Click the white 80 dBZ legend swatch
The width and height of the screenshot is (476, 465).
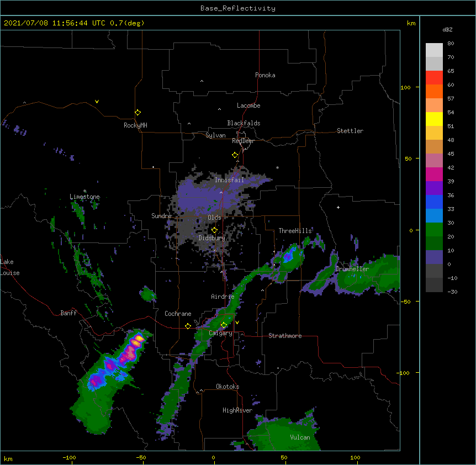(x=434, y=50)
